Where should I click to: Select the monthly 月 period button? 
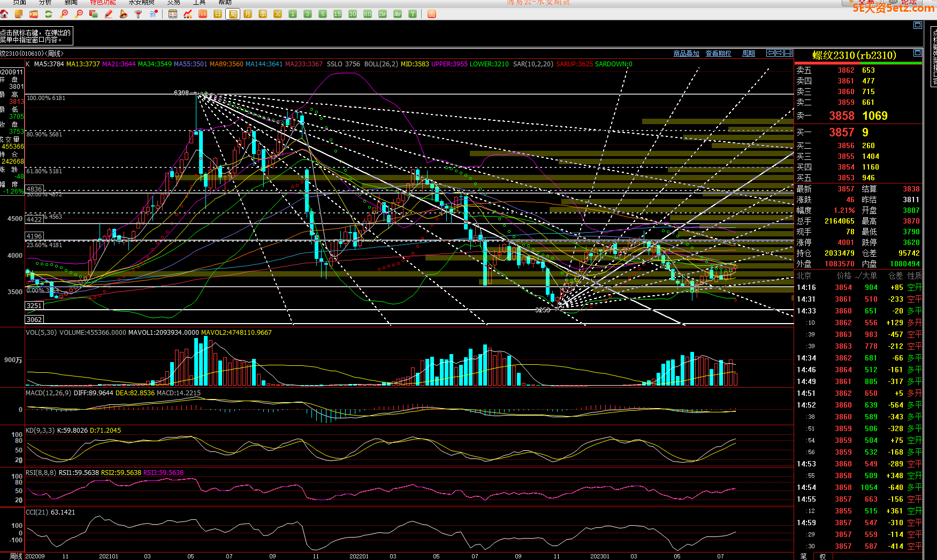tap(248, 14)
